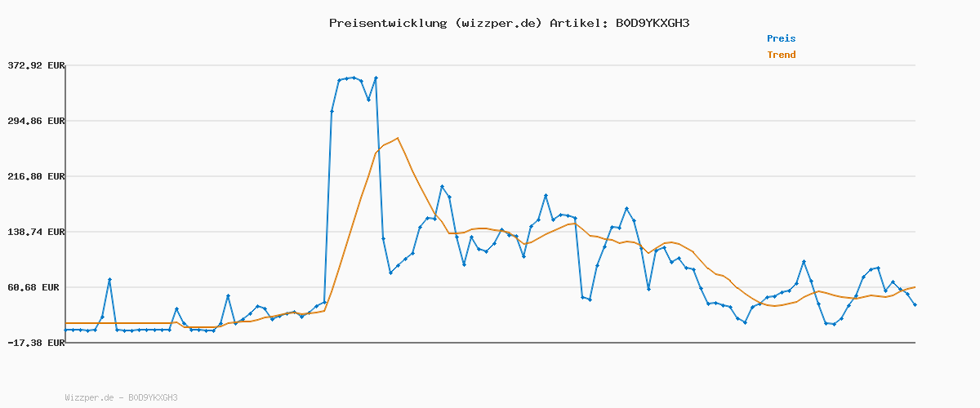
Task: Click the orange trend line's right end
Action: tap(915, 287)
